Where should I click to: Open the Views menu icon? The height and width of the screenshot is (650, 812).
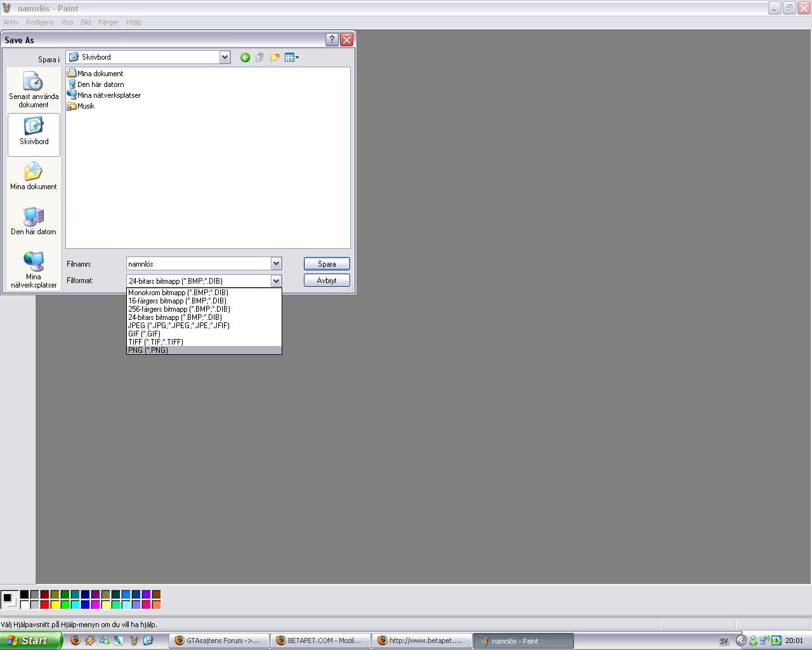click(x=292, y=57)
